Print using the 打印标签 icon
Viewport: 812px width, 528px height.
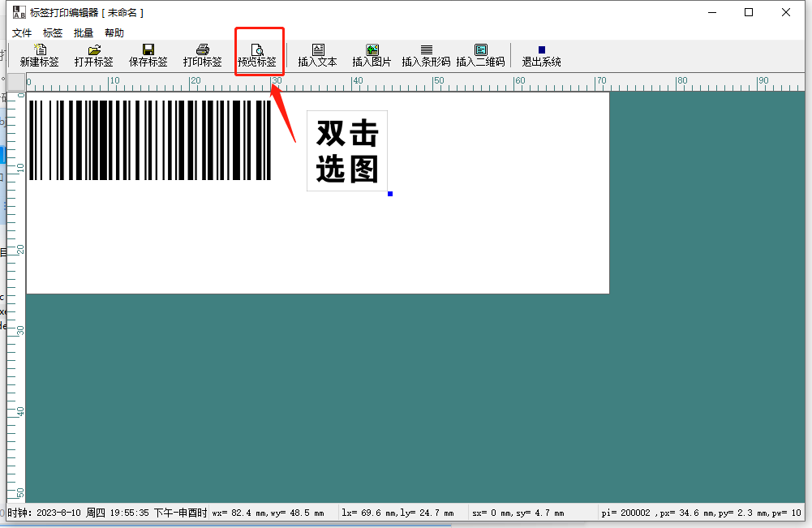click(x=203, y=55)
